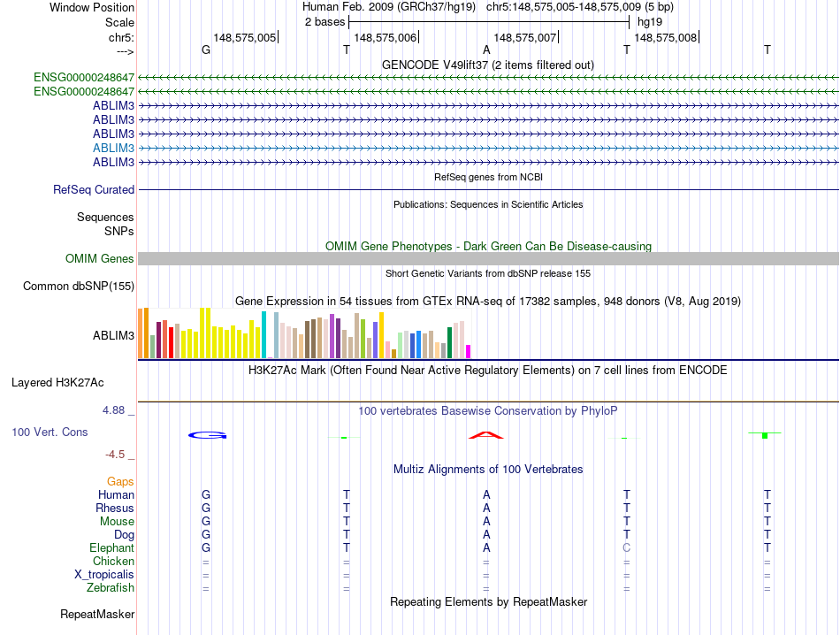Select the Mouse species label
The width and height of the screenshot is (840, 635).
[117, 522]
